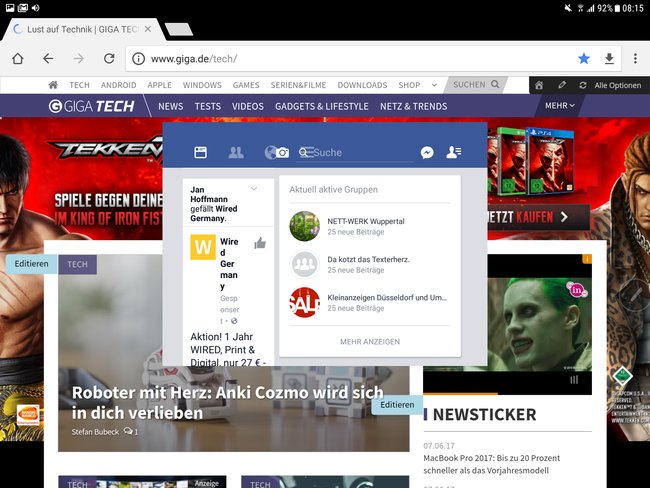The height and width of the screenshot is (488, 650).
Task: Open MacBook Pro 2017 newsticker item
Action: 492,464
